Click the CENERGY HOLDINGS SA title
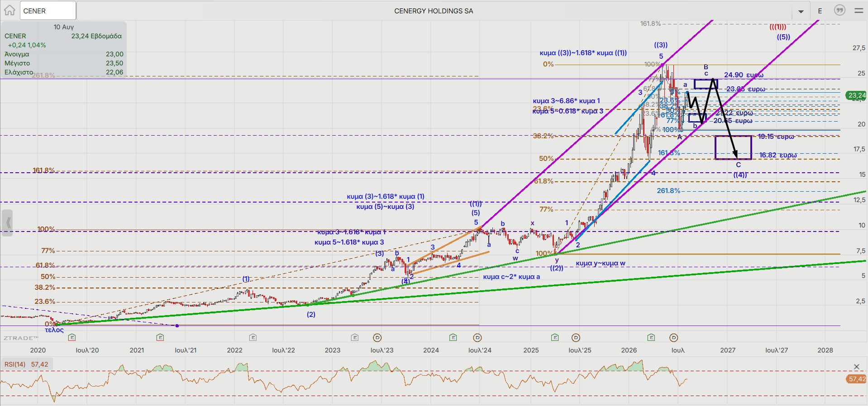 pyautogui.click(x=434, y=11)
